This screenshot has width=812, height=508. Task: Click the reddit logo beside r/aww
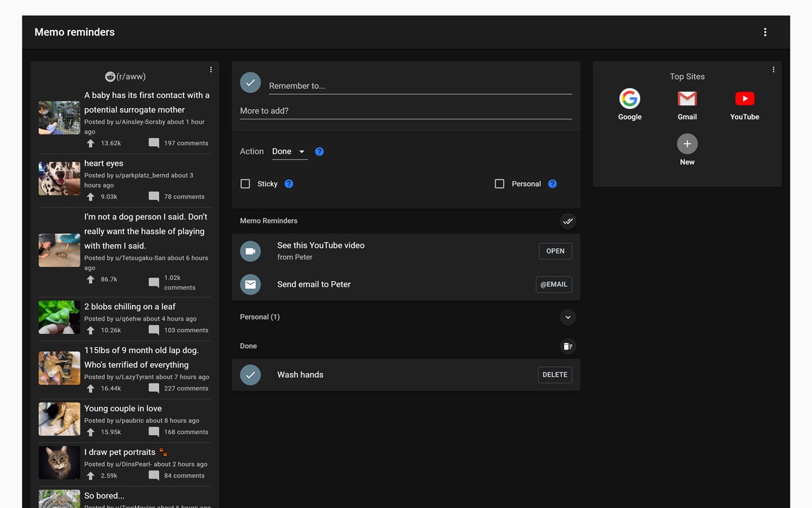tap(110, 77)
